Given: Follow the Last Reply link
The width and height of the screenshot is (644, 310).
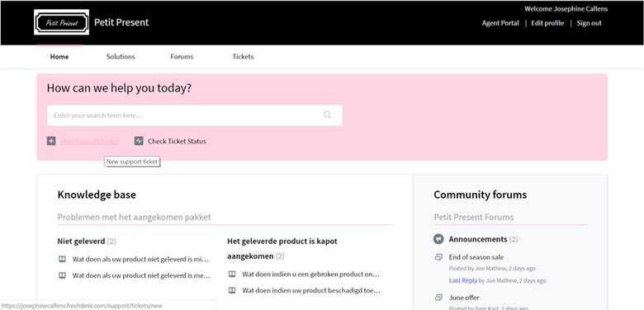Looking at the screenshot, I should point(463,280).
